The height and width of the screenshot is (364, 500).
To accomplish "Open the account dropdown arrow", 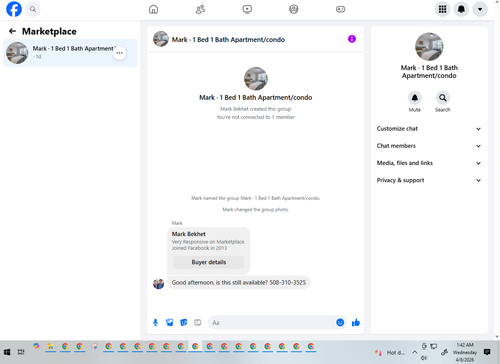I will pos(480,9).
